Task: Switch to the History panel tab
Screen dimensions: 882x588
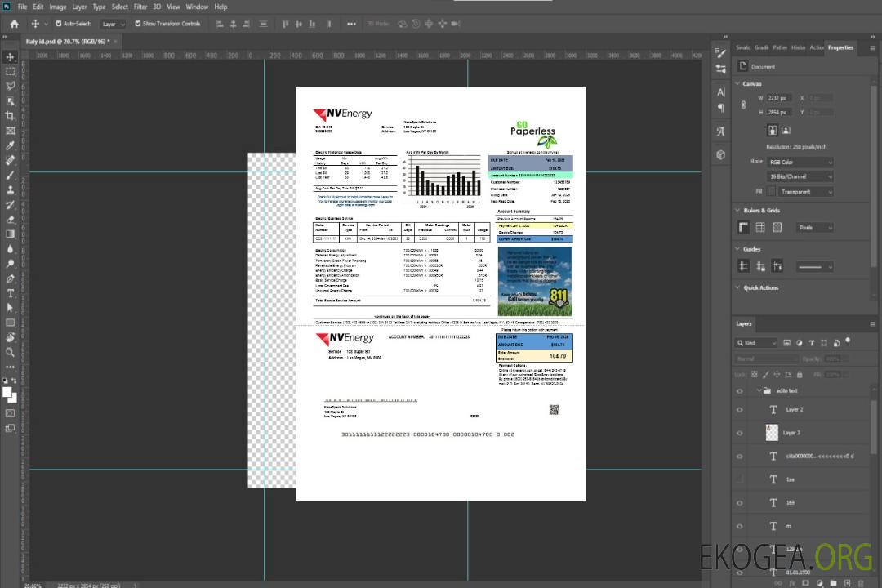Action: pos(798,47)
